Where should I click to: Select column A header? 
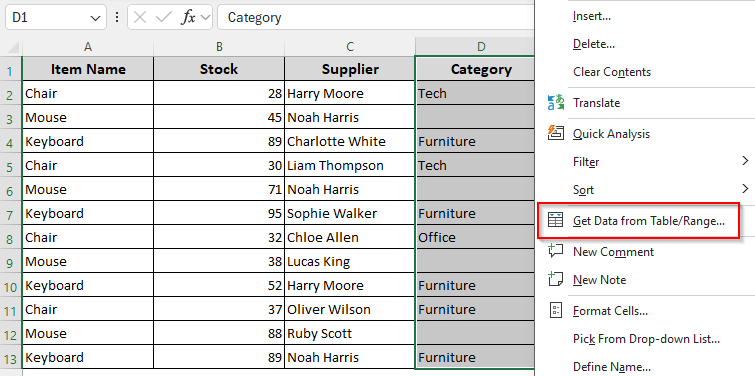(x=88, y=47)
